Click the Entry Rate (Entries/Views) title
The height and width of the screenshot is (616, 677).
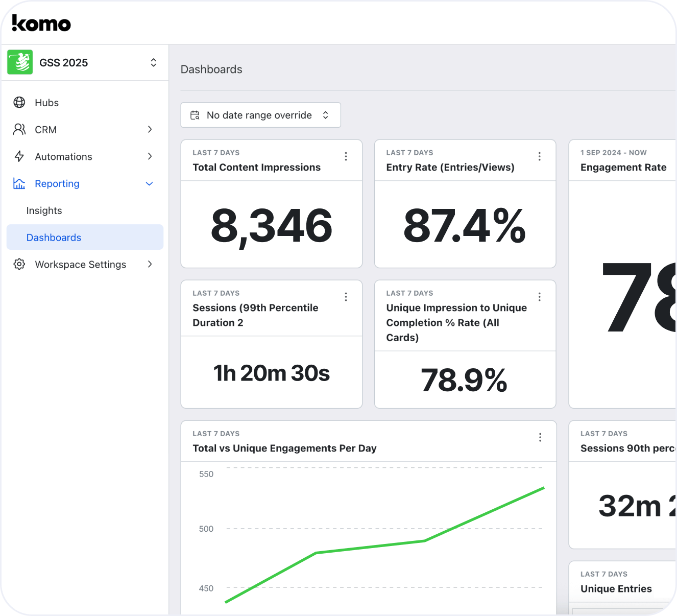coord(450,168)
